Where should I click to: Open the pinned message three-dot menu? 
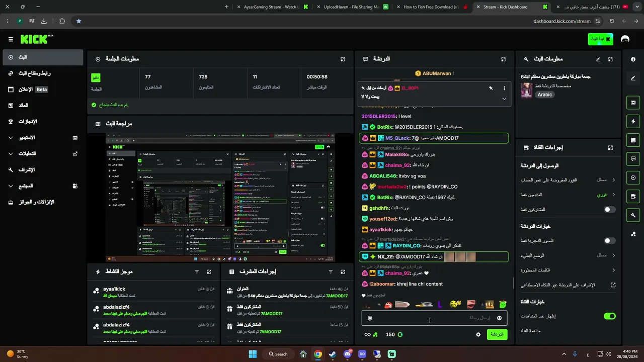click(504, 88)
